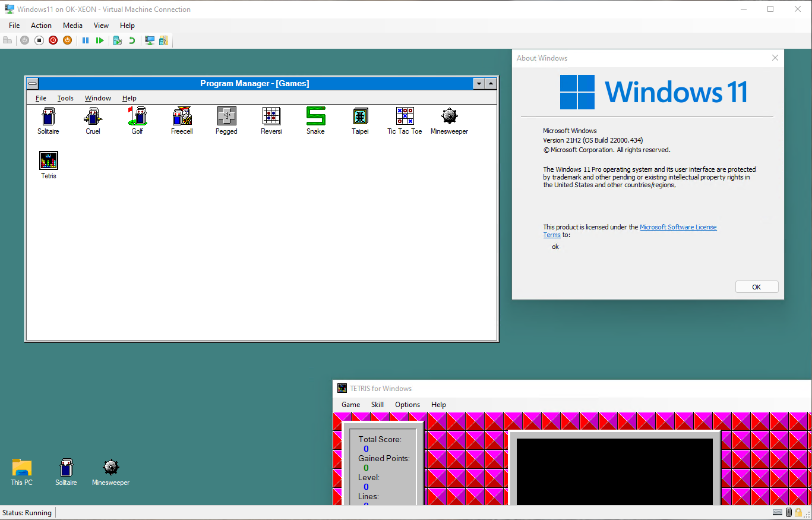812x520 pixels.
Task: Click OK in the About Windows dialog
Action: pyautogui.click(x=757, y=286)
